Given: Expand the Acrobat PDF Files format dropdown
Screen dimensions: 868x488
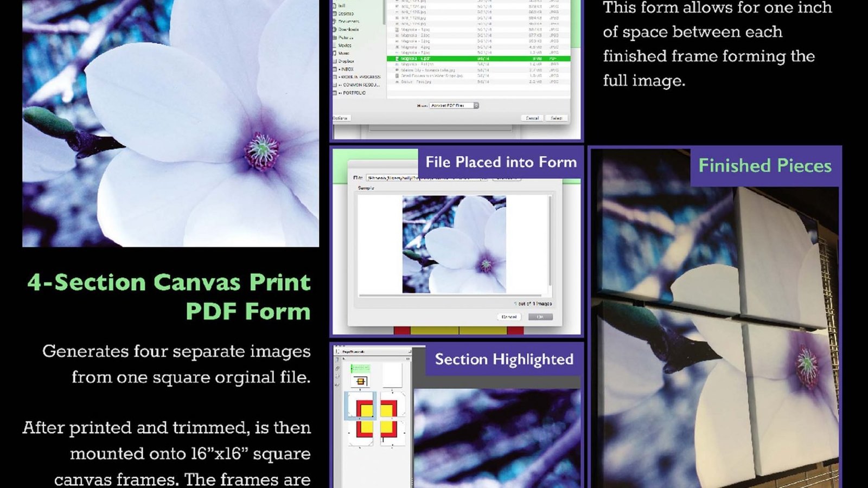Looking at the screenshot, I should 476,105.
